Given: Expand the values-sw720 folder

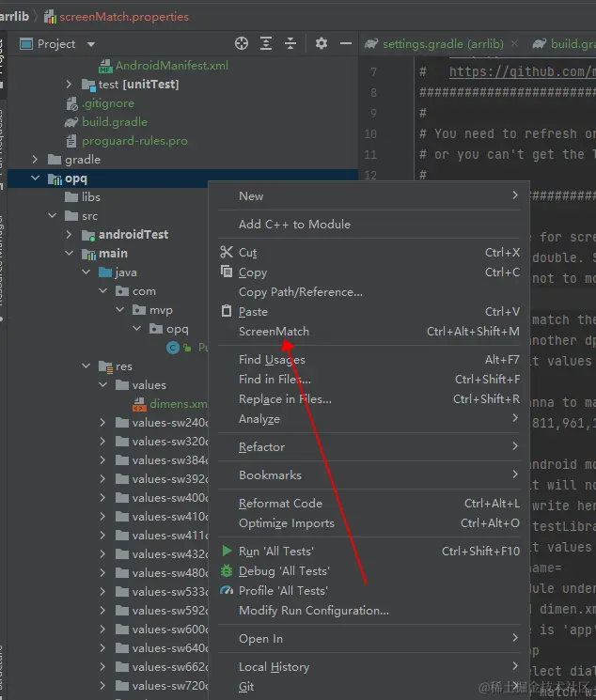Looking at the screenshot, I should point(102,685).
